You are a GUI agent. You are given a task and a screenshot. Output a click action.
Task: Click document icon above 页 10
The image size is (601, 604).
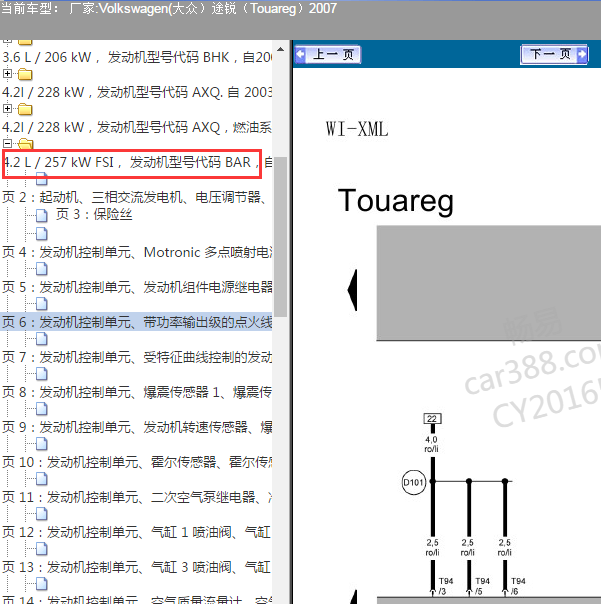tap(42, 444)
